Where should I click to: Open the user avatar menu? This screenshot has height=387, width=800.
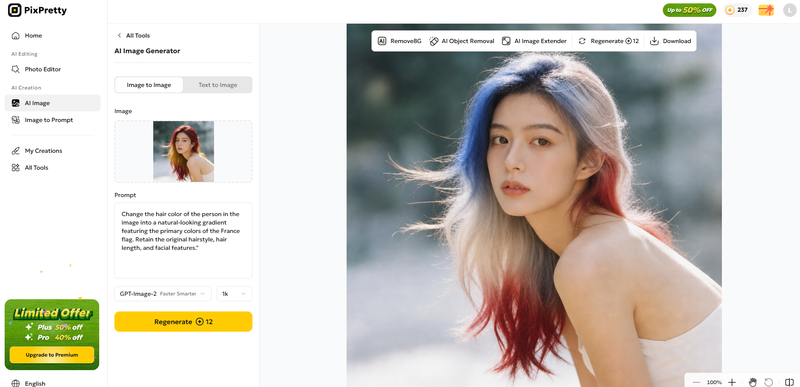click(789, 10)
